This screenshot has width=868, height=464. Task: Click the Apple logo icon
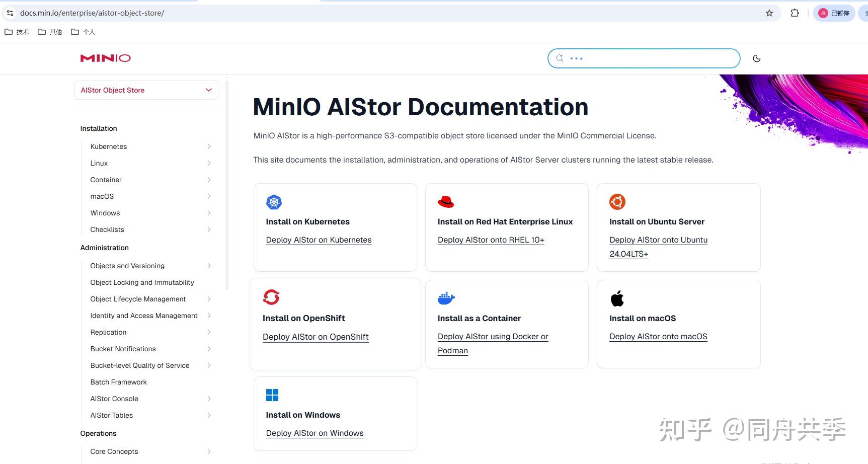pyautogui.click(x=617, y=298)
